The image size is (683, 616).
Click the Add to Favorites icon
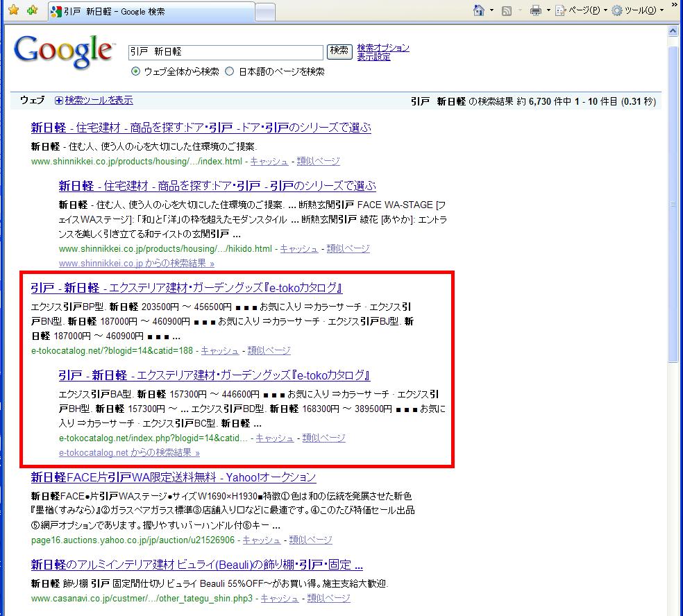(x=32, y=11)
